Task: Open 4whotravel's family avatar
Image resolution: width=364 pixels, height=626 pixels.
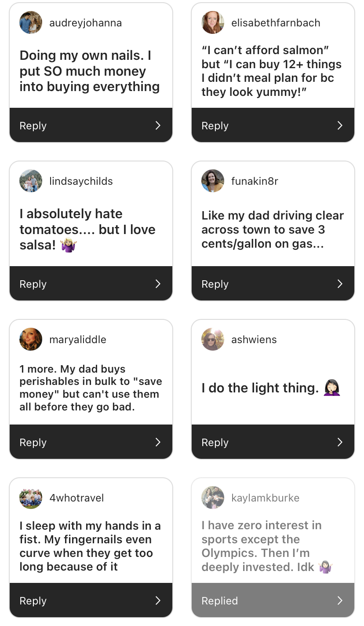Action: pos(31,498)
